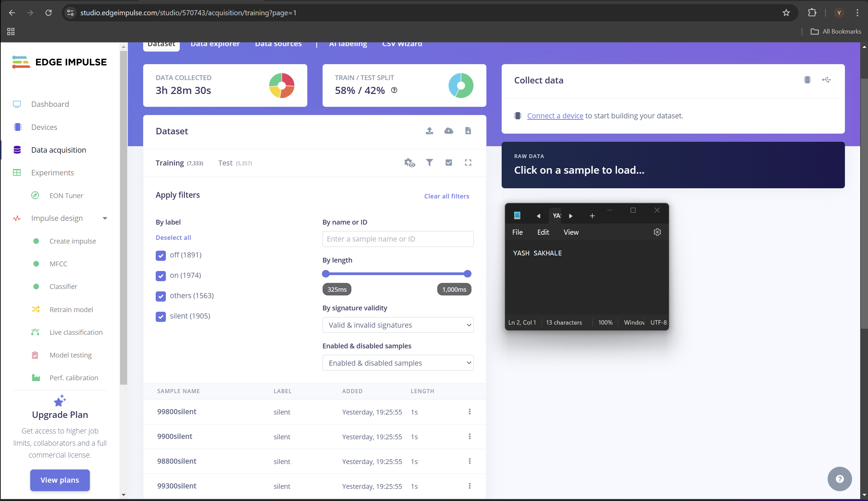Click the upload data icon in Dataset header
Viewport: 868px width, 501px height.
coord(429,131)
